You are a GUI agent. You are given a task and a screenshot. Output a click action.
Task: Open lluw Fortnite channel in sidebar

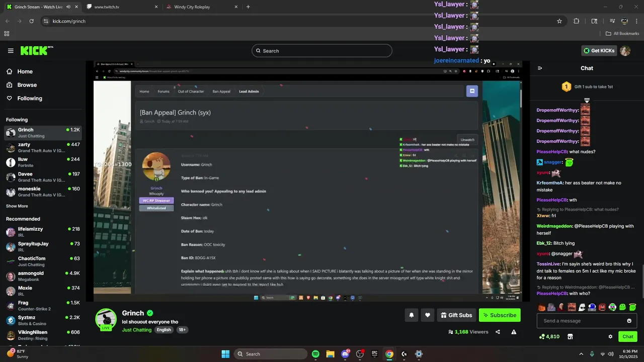tap(43, 162)
